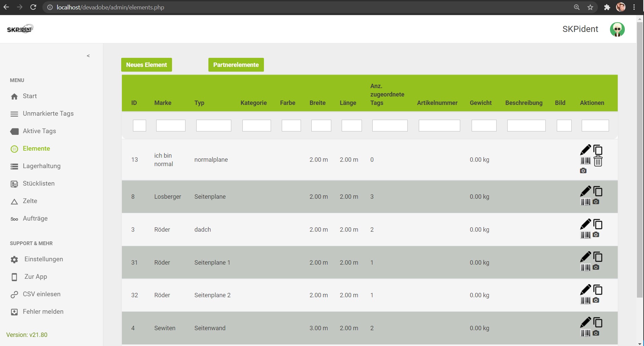
Task: Click the user avatar in the header
Action: tap(617, 29)
